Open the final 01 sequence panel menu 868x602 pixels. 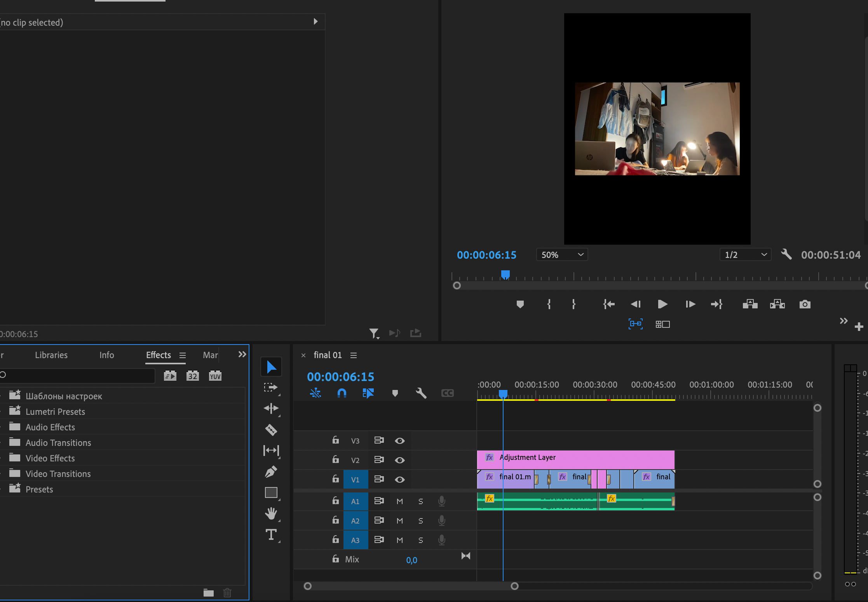(x=353, y=355)
